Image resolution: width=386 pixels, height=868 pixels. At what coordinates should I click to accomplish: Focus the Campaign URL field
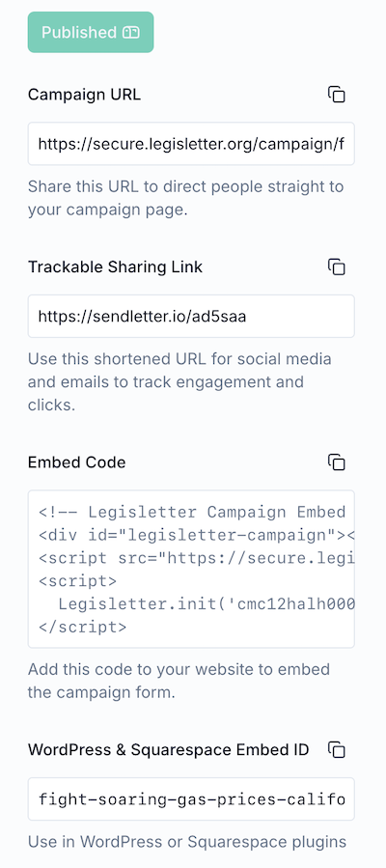tap(191, 144)
